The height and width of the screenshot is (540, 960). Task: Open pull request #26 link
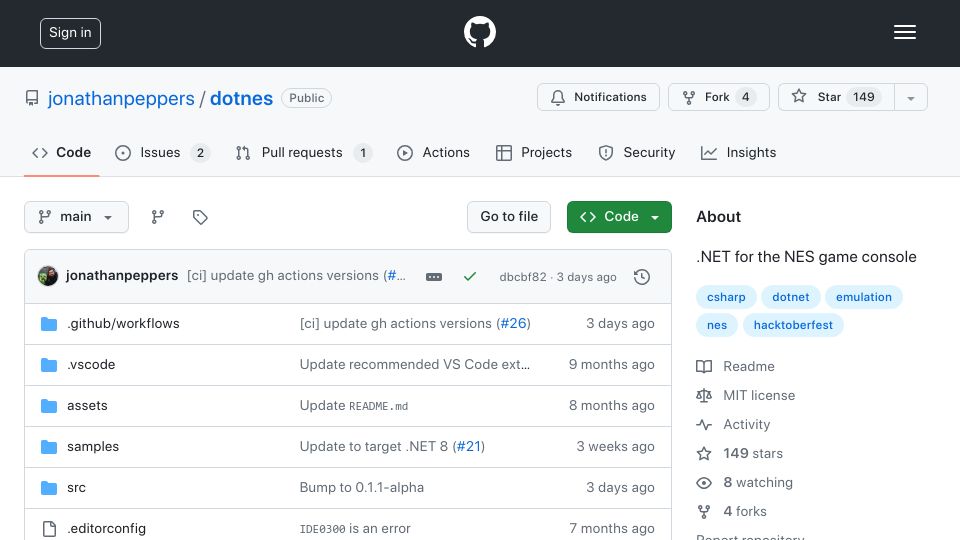click(x=513, y=323)
